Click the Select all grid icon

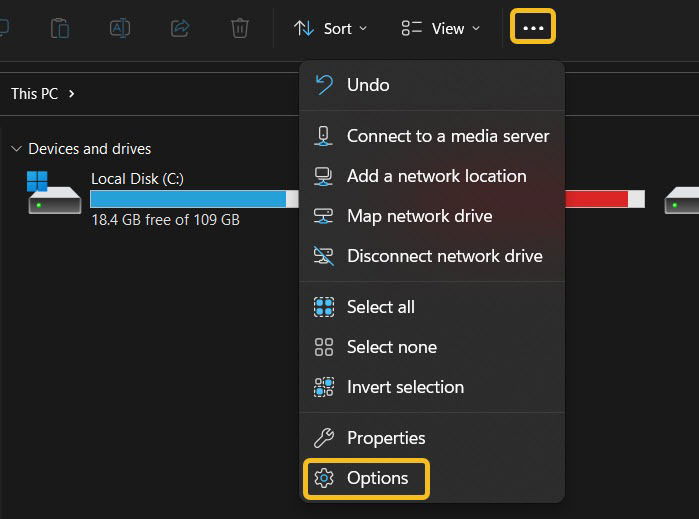coord(324,307)
